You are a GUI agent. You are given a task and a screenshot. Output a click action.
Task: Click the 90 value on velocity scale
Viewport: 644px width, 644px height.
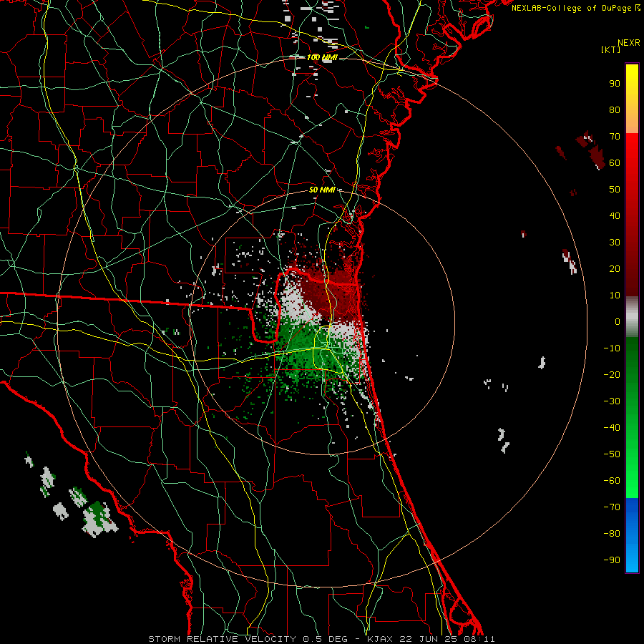click(615, 84)
